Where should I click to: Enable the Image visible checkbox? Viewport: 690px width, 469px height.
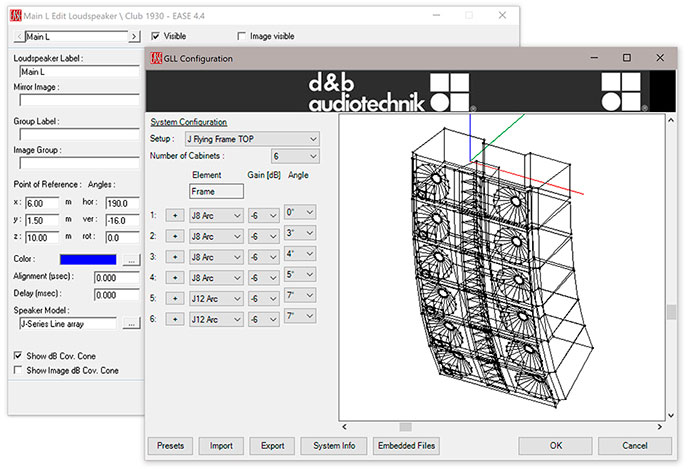pos(241,36)
